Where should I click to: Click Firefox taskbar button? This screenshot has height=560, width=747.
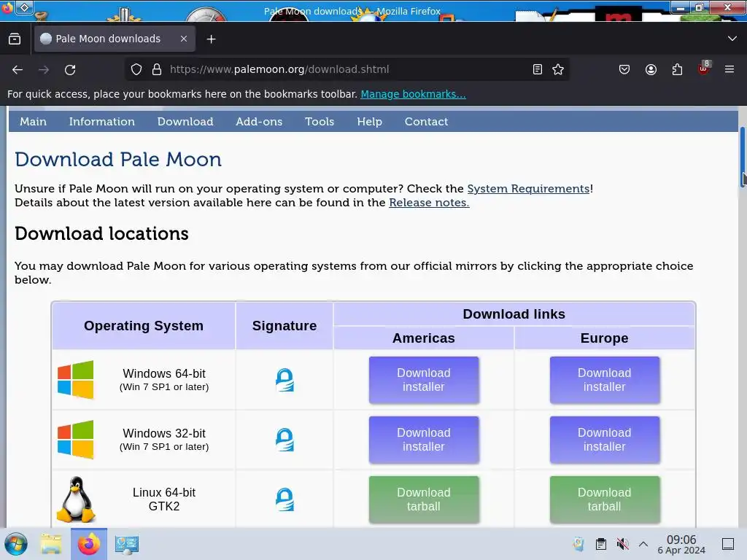pos(88,544)
